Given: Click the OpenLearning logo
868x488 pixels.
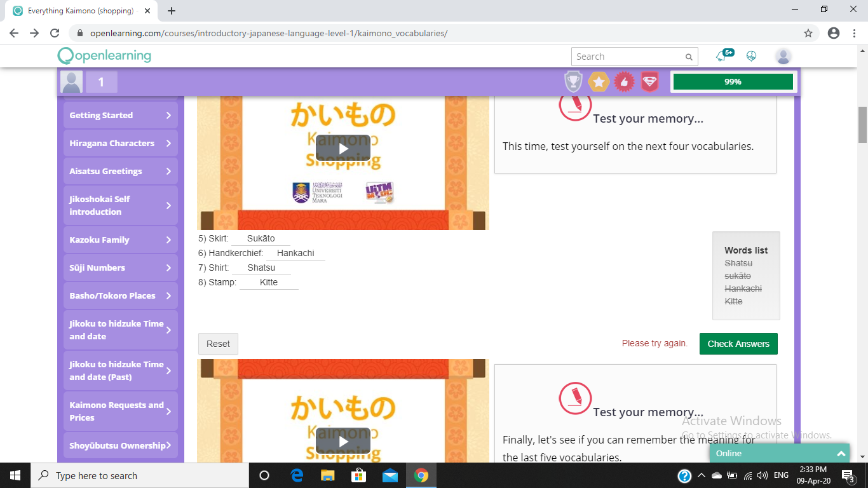Looking at the screenshot, I should click(x=104, y=56).
